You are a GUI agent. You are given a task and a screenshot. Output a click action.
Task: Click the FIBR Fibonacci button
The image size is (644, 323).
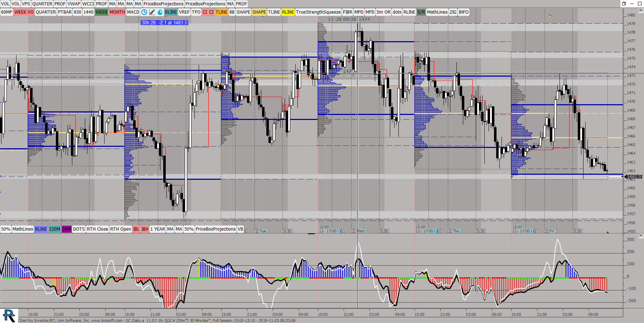click(348, 12)
